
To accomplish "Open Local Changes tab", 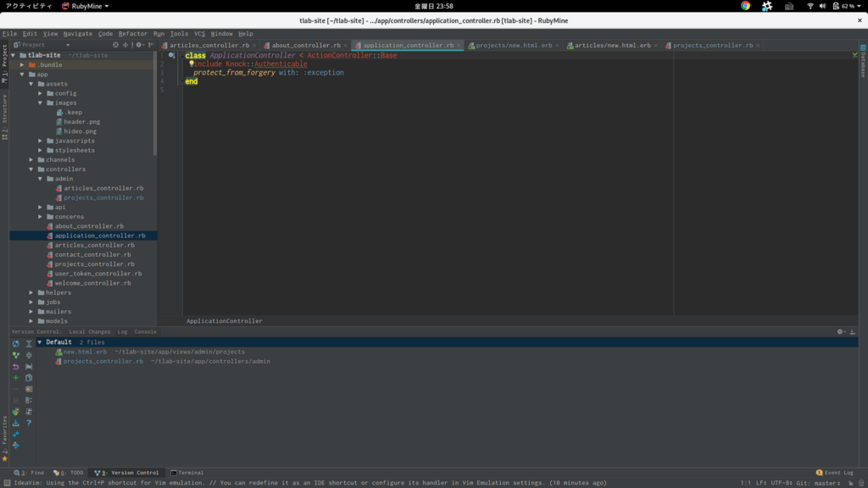I will coord(90,332).
